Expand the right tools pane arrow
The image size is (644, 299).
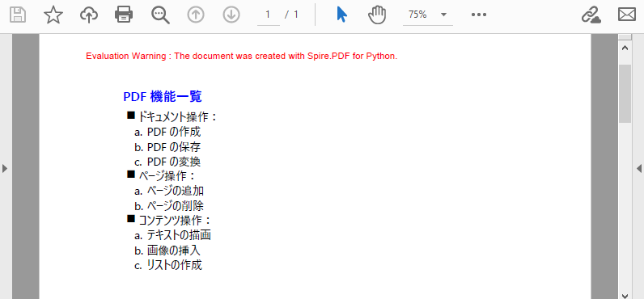(x=639, y=168)
